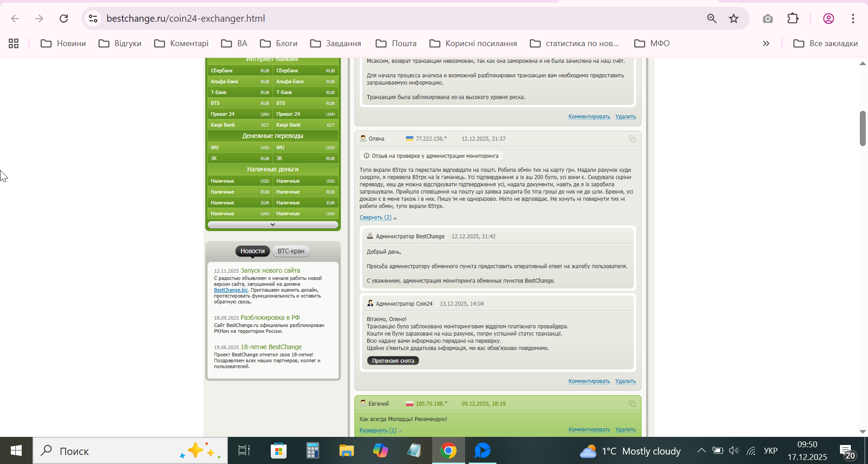This screenshot has height=464, width=868.
Task: Select the Наличные деньги section header
Action: (273, 169)
